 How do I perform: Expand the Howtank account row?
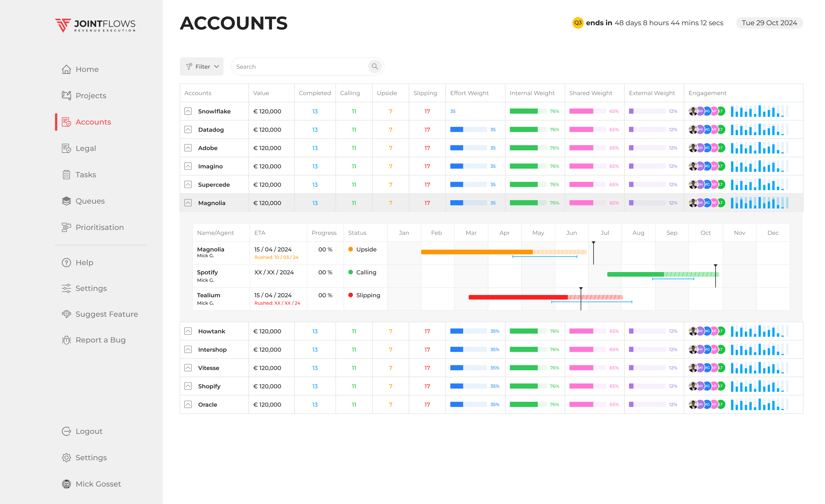(x=188, y=331)
